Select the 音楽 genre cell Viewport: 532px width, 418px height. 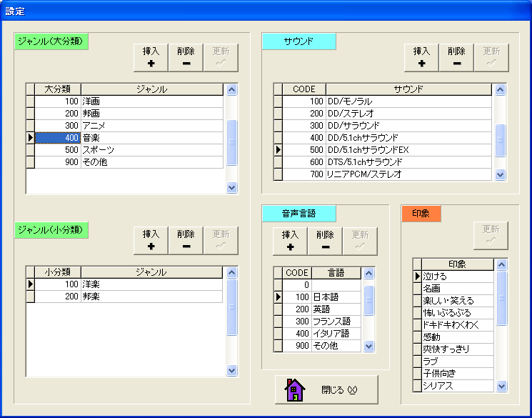click(152, 138)
